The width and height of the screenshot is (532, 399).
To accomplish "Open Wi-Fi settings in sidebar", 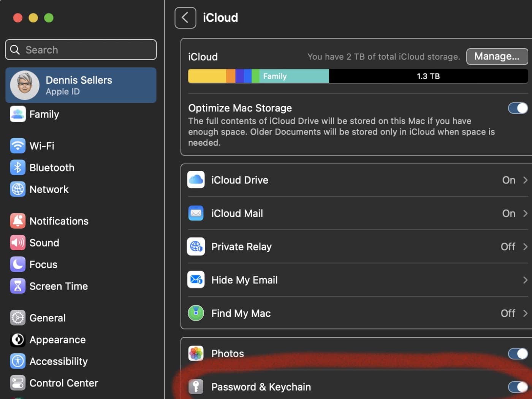I will coord(42,146).
